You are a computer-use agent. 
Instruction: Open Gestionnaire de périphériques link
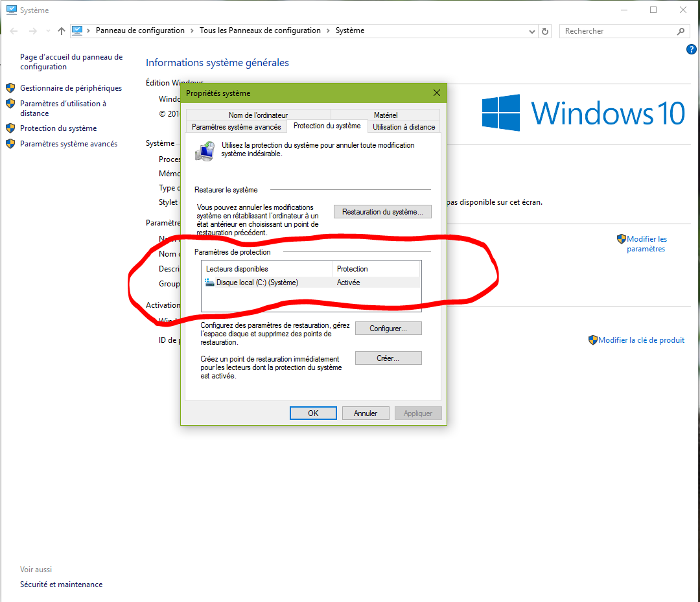[71, 88]
